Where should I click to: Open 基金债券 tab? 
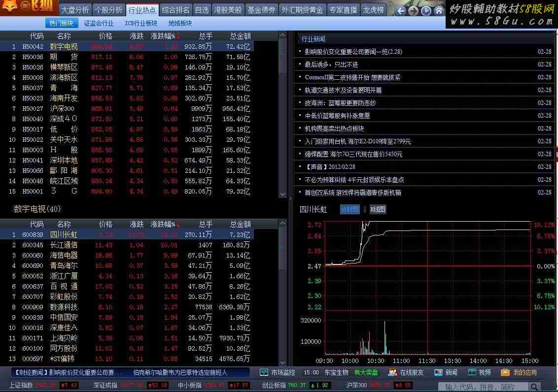pyautogui.click(x=261, y=10)
